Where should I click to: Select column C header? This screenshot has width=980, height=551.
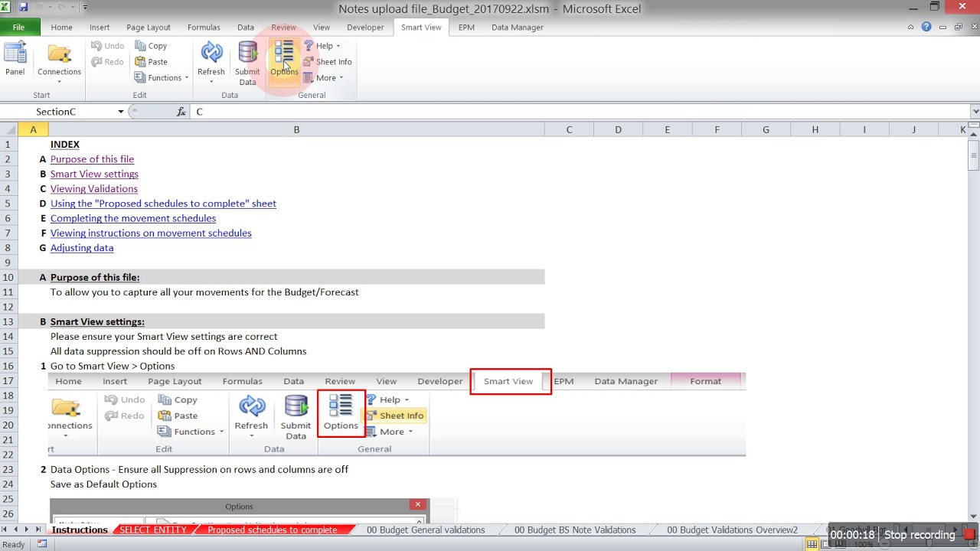tap(569, 130)
